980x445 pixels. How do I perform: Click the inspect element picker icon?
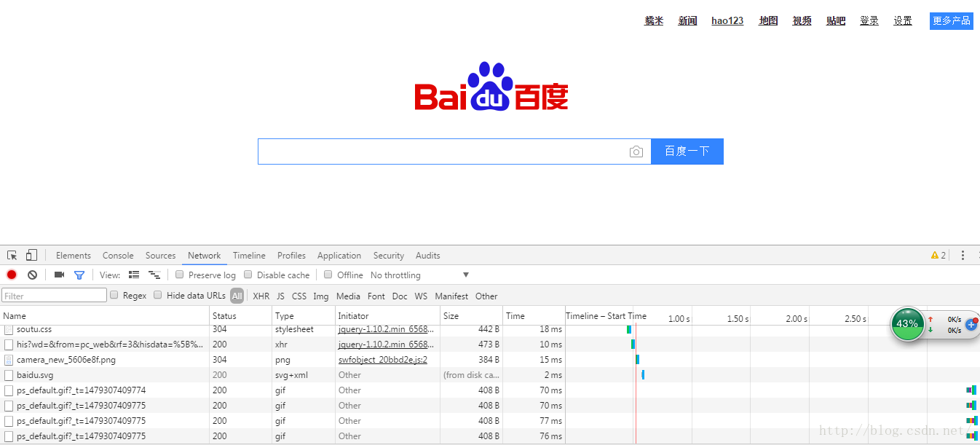[x=12, y=255]
